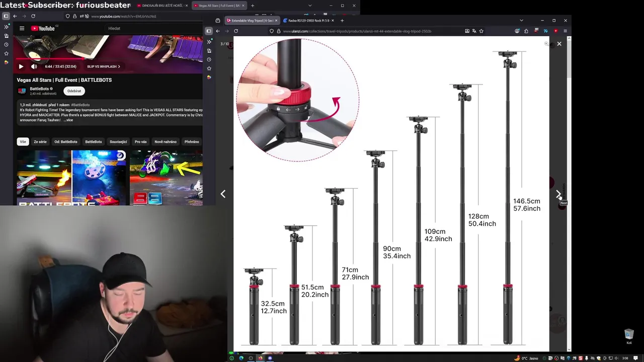Toggle sidebar in the YouTube browser window
Image resolution: width=644 pixels, height=362 pixels.
(x=6, y=16)
